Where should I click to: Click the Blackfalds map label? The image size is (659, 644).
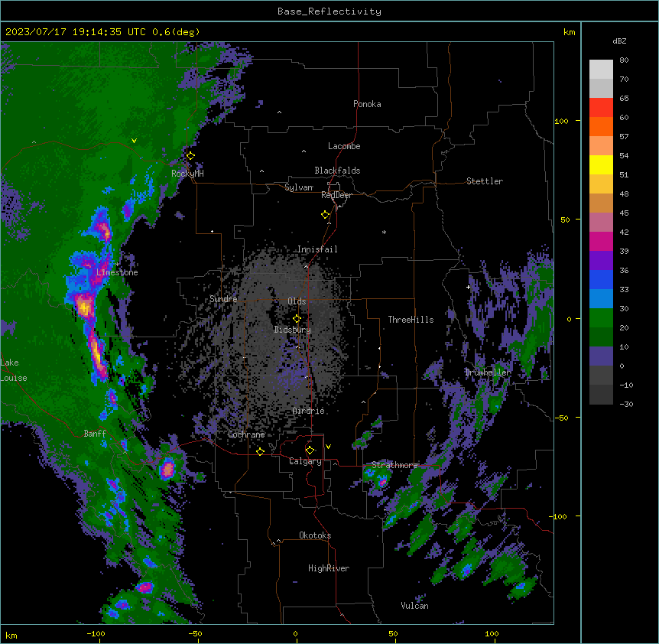[337, 171]
